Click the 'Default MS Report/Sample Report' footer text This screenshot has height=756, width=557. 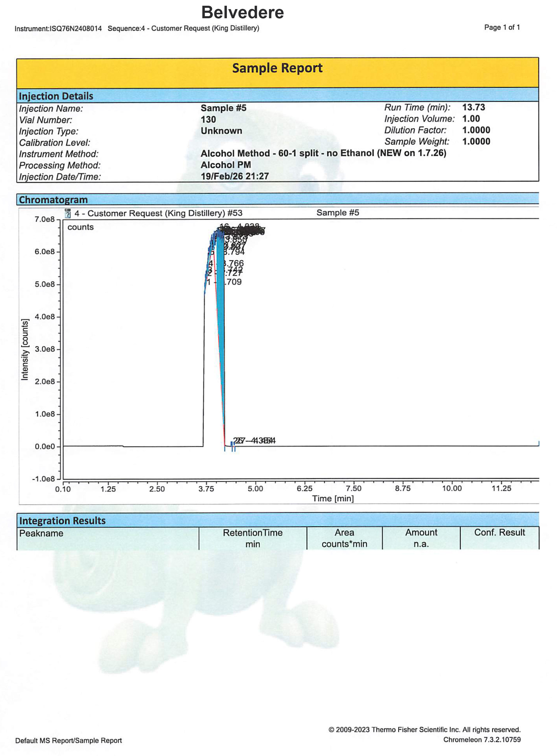point(68,741)
